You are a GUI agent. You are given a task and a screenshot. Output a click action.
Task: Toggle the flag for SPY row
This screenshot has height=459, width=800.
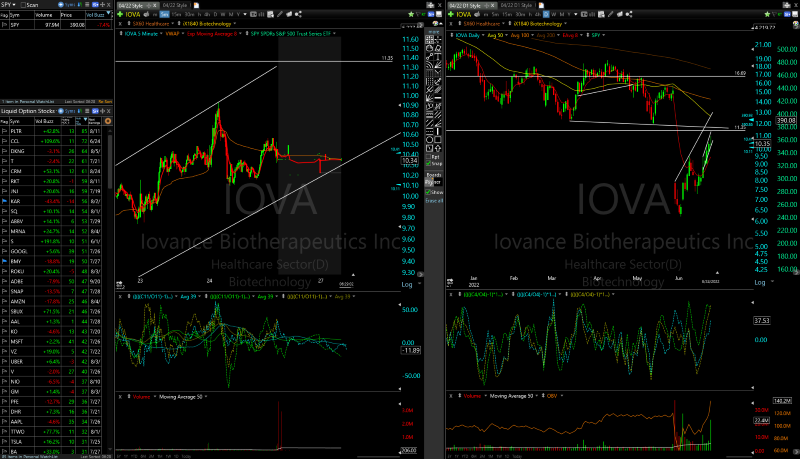pyautogui.click(x=5, y=24)
